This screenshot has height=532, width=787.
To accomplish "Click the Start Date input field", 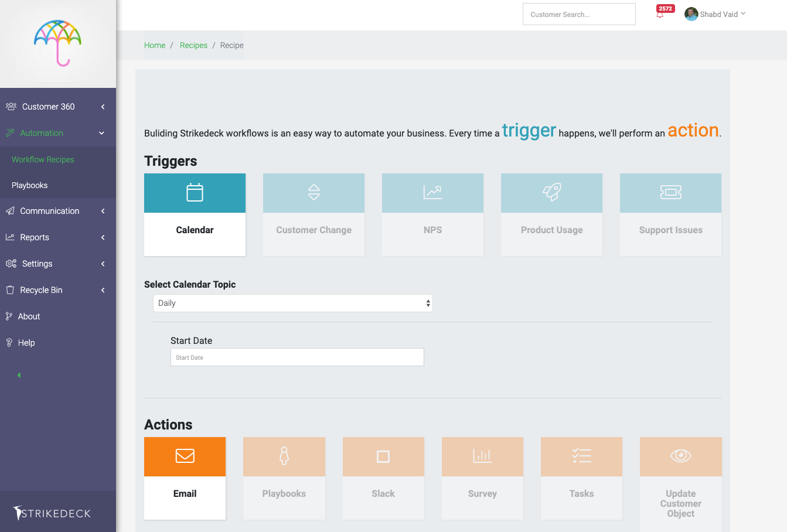I will tap(297, 357).
